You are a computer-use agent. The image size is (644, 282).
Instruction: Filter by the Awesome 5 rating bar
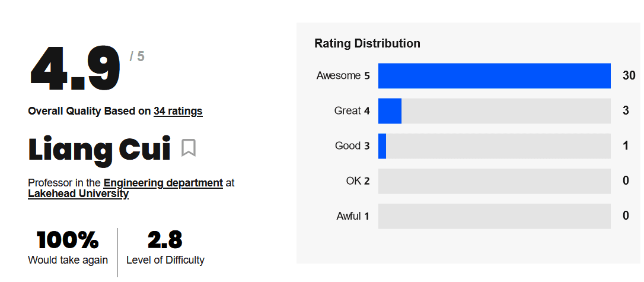coord(494,75)
